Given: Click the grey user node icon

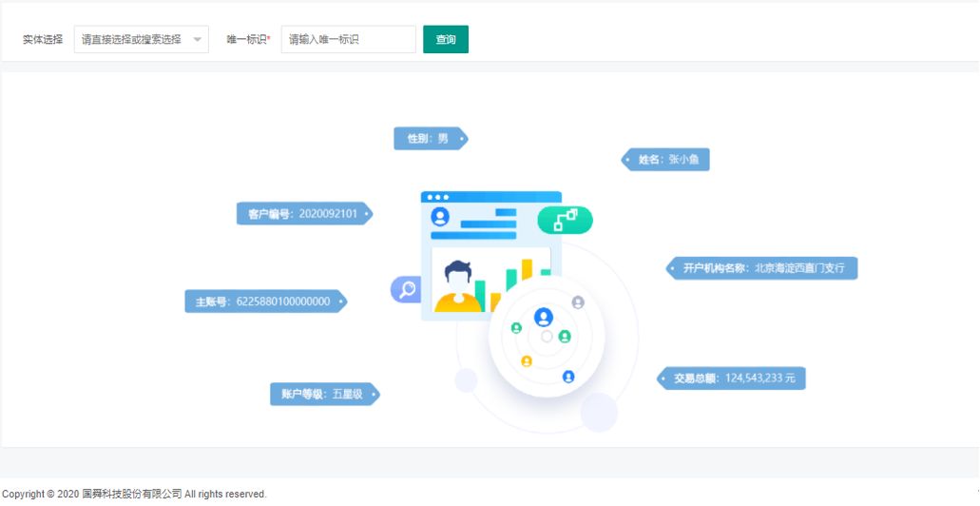Looking at the screenshot, I should (x=578, y=302).
